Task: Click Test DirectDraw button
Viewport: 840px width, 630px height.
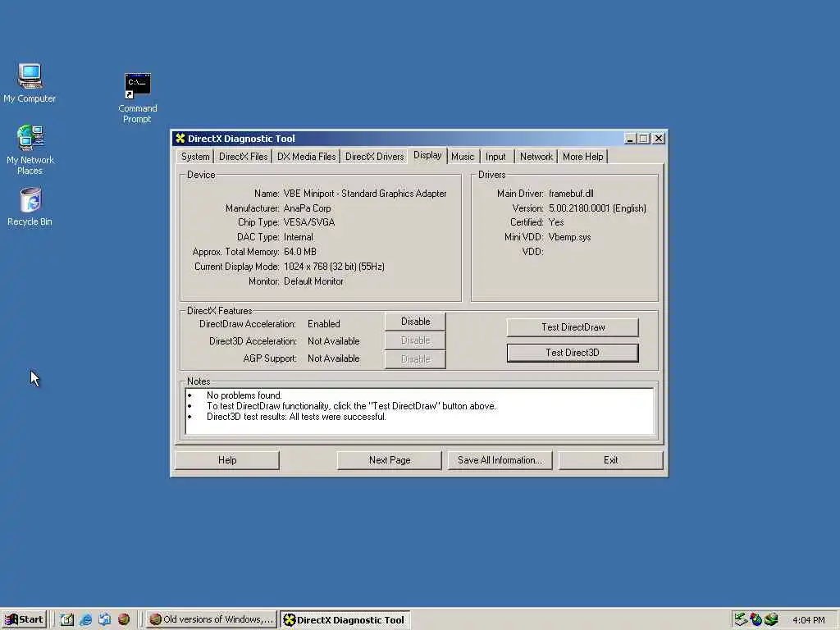Action: click(x=573, y=326)
